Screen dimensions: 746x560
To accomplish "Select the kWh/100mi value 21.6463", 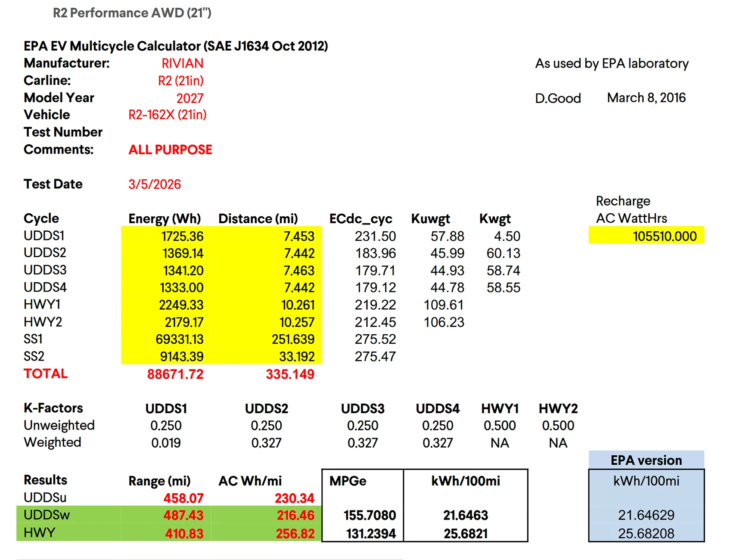I will [x=466, y=515].
